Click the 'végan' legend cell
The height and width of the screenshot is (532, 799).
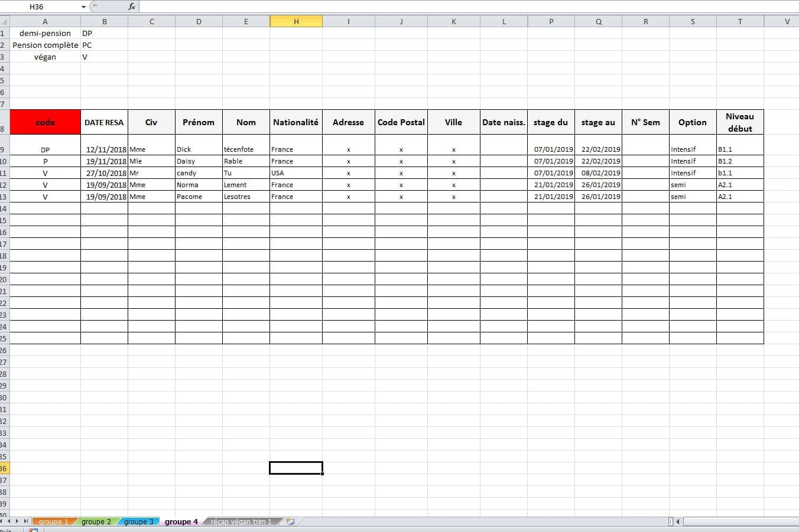point(45,57)
